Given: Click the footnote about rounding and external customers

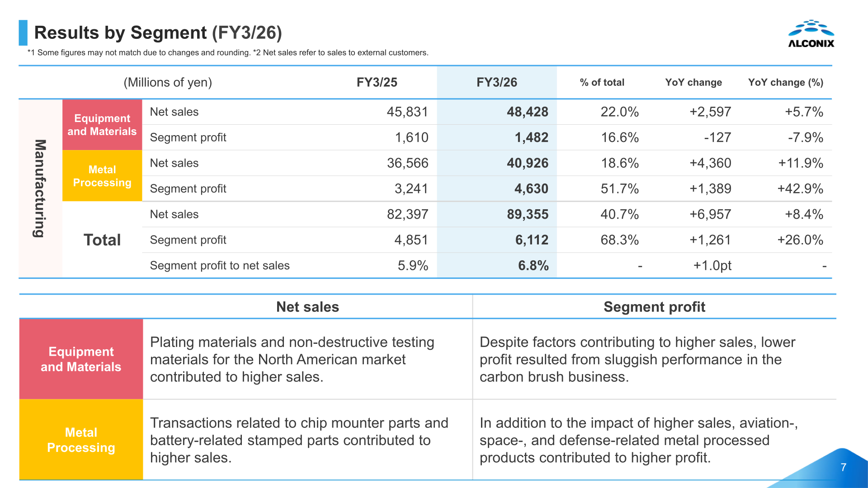Looking at the screenshot, I should click(228, 52).
